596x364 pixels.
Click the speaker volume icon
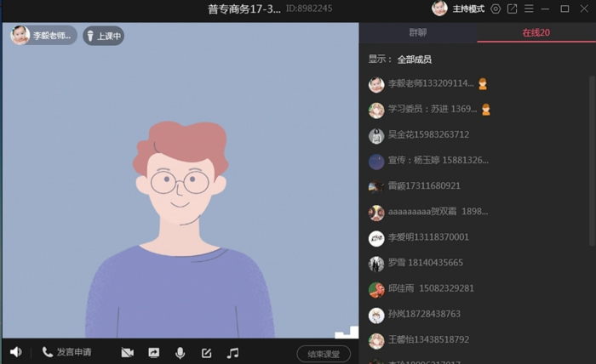pyautogui.click(x=16, y=352)
